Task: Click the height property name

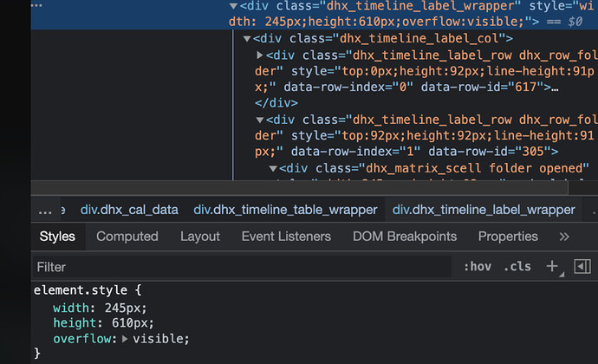Action: (75, 323)
